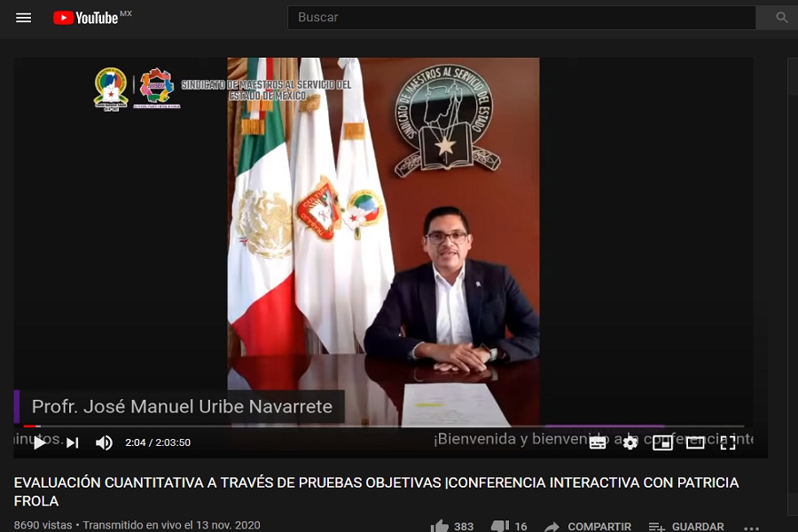Open the YouTube hamburger guide menu
This screenshot has height=532, width=798.
pos(24,18)
